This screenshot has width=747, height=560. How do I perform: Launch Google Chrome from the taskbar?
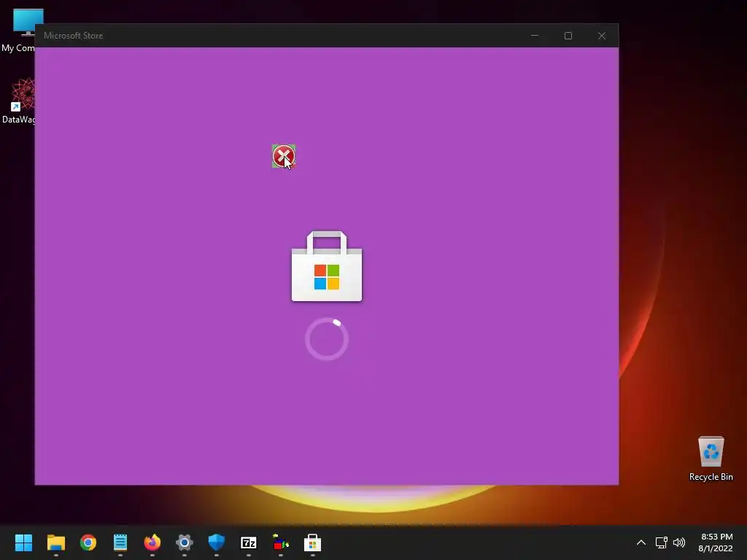click(88, 542)
